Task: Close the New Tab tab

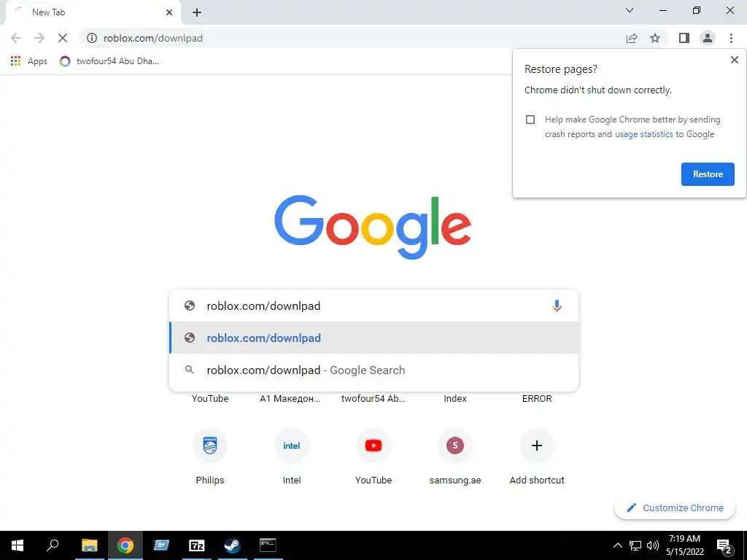Action: [x=169, y=12]
